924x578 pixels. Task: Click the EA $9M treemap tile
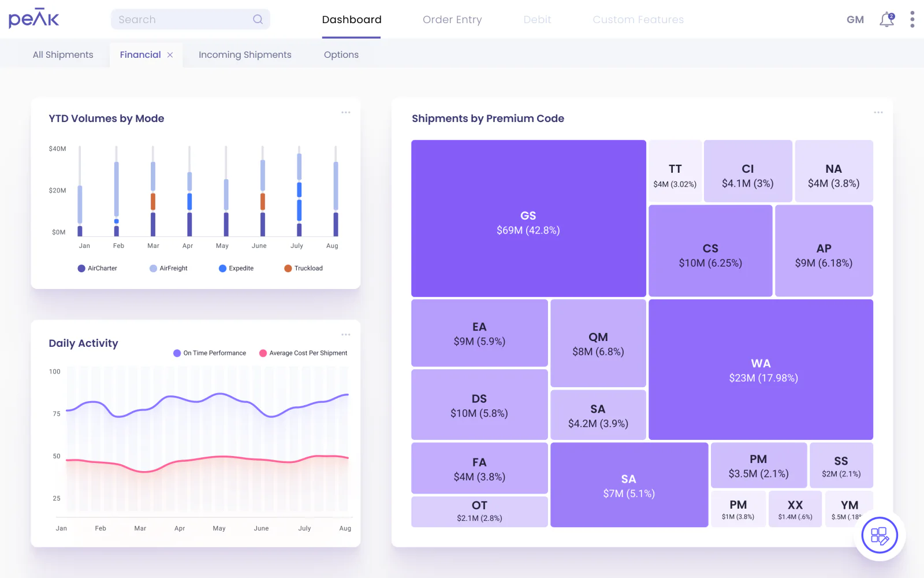(479, 333)
